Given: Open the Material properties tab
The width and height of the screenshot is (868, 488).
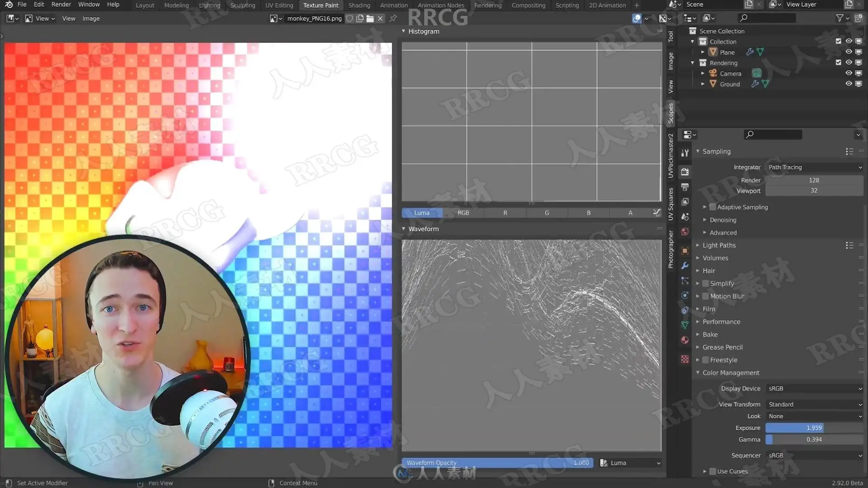Looking at the screenshot, I should click(x=685, y=340).
